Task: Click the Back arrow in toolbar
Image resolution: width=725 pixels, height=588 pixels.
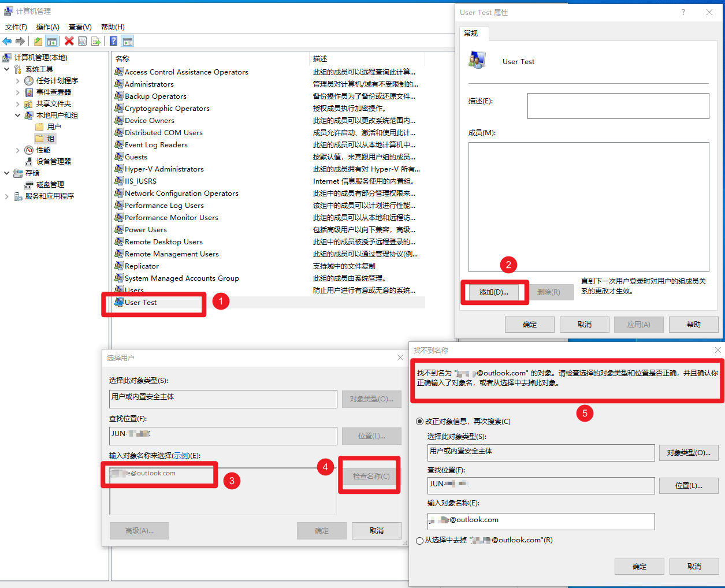Action: pyautogui.click(x=7, y=41)
